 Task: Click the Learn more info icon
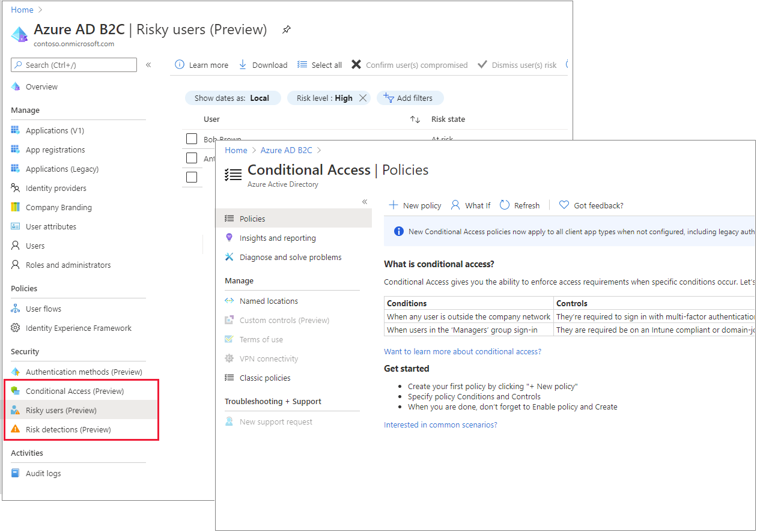click(x=180, y=65)
